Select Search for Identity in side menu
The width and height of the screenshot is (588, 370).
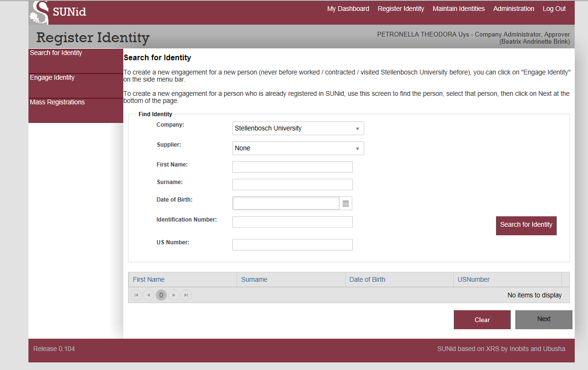pos(76,61)
